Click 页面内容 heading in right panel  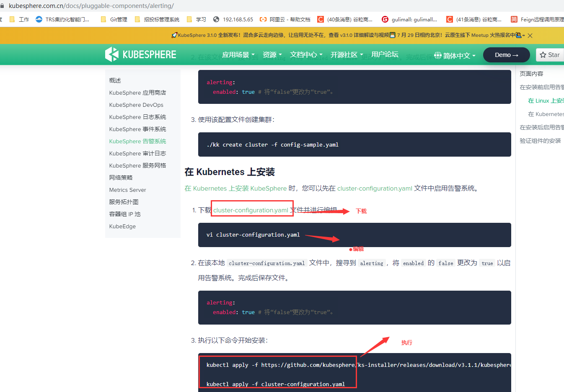[531, 74]
